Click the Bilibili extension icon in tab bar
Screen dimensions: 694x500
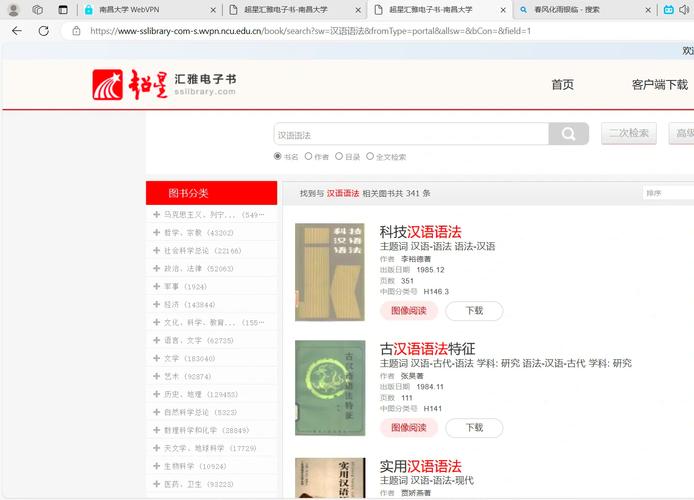click(668, 9)
